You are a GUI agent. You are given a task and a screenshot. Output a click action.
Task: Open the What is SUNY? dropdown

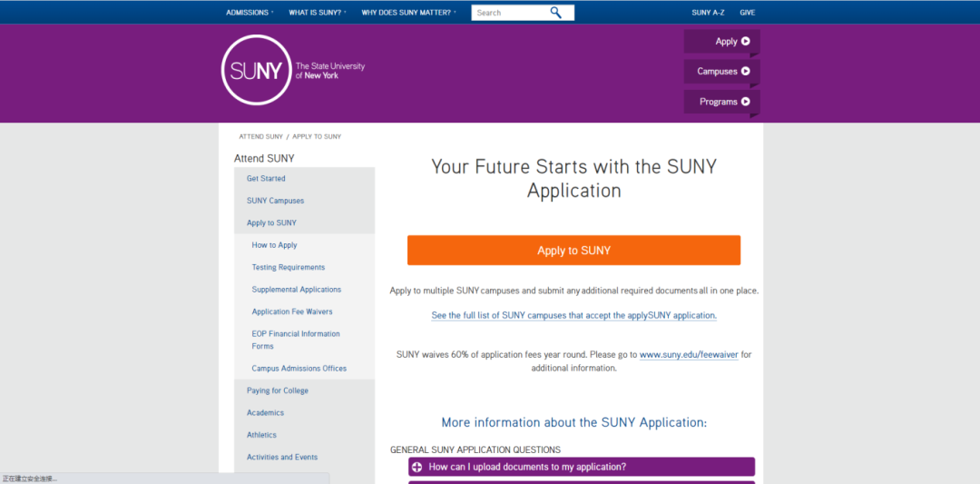[318, 13]
